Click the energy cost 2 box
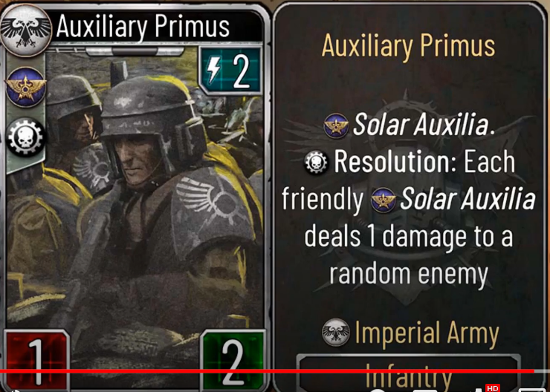Screen dimensions: 550x392 point(231,70)
